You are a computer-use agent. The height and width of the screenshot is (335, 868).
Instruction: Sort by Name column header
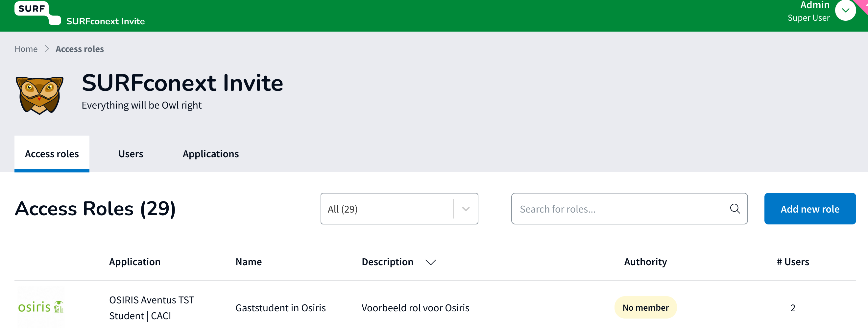click(249, 262)
